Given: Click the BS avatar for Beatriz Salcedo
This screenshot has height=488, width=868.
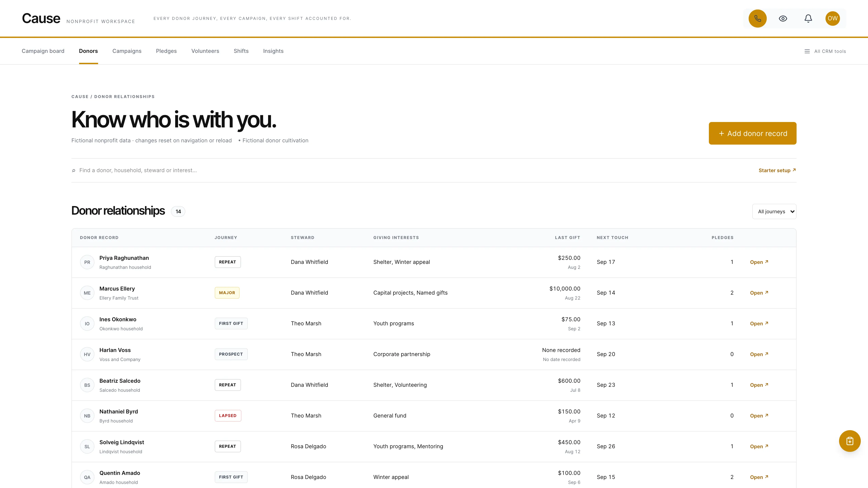Looking at the screenshot, I should click(x=87, y=385).
